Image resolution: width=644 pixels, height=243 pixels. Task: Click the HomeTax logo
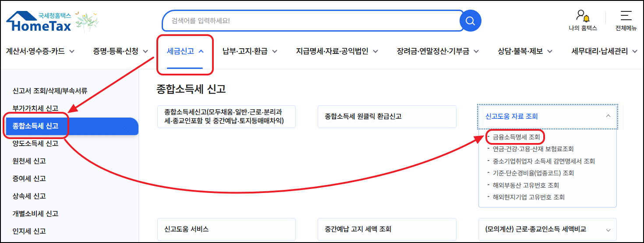[39, 21]
